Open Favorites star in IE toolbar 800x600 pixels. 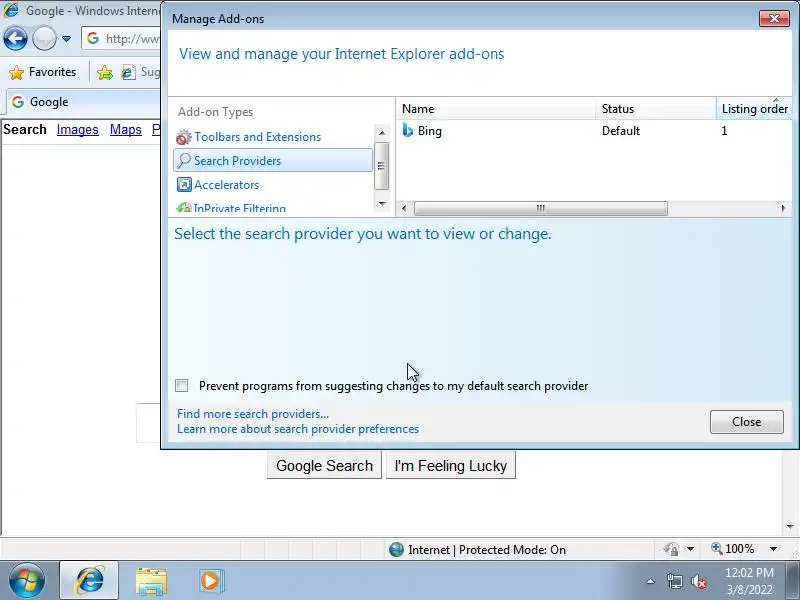[x=16, y=72]
